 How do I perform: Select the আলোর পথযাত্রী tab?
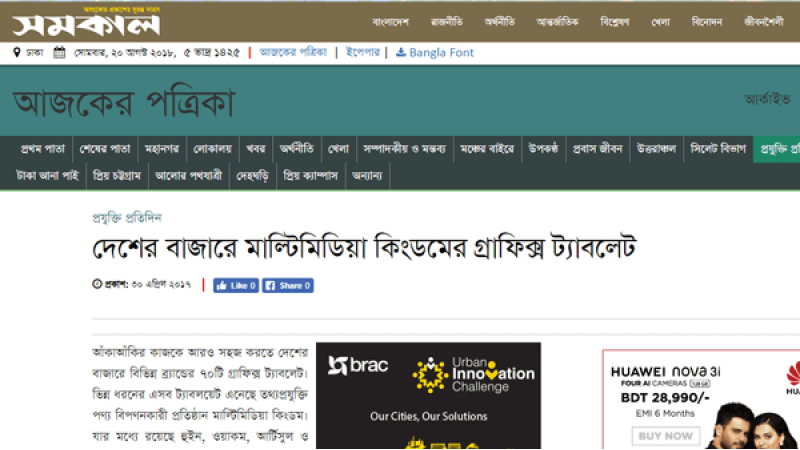(189, 176)
